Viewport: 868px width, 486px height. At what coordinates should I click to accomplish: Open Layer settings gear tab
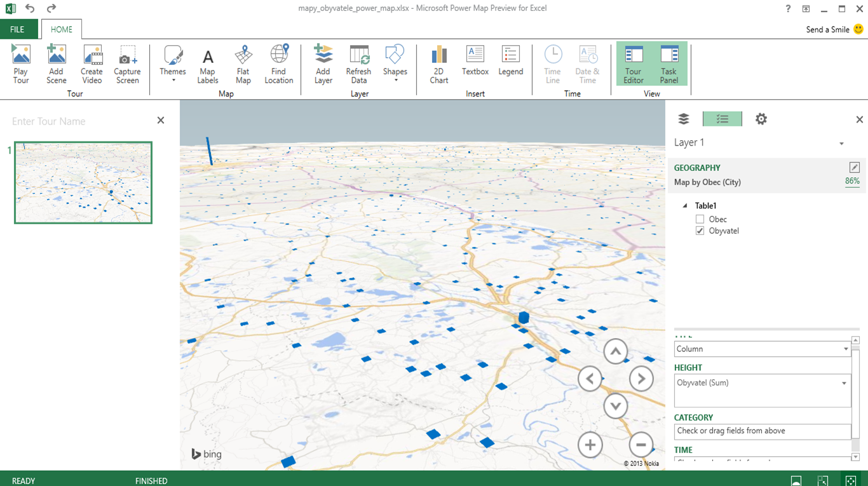pyautogui.click(x=761, y=119)
